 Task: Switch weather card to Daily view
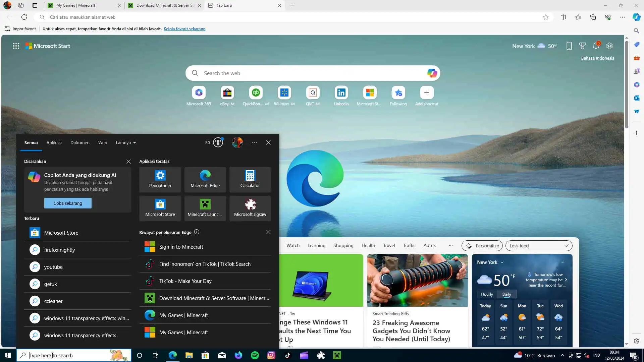click(506, 294)
